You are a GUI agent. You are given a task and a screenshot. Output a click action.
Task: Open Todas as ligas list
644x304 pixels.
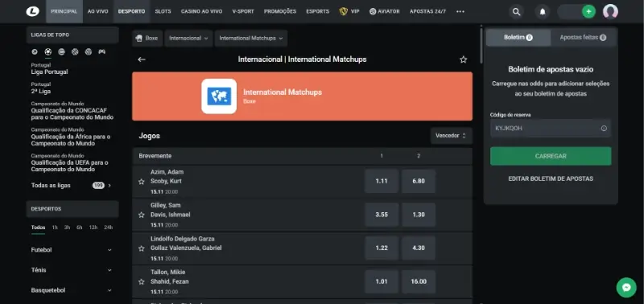tap(71, 186)
